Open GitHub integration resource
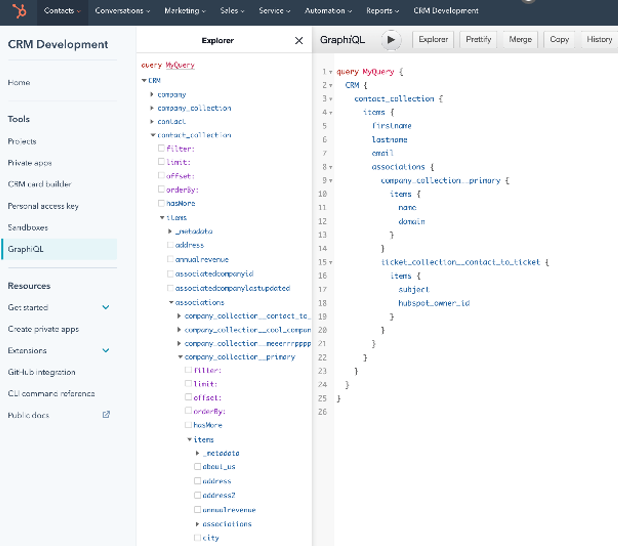Image resolution: width=618 pixels, height=546 pixels. (41, 372)
